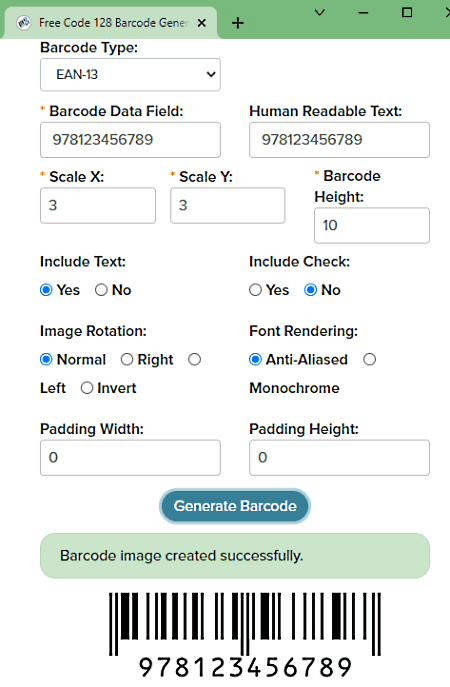Click the Barcode Height input
This screenshot has width=450, height=687.
click(x=372, y=225)
